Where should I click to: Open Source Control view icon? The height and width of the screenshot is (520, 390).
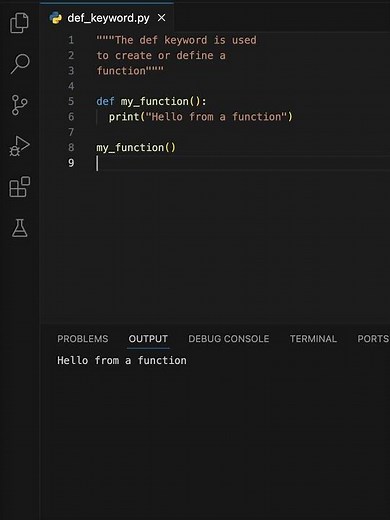point(19,105)
